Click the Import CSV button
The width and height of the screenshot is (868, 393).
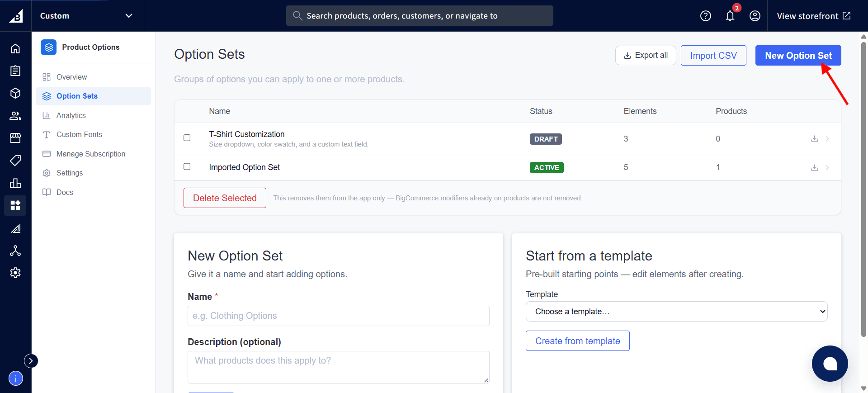713,56
